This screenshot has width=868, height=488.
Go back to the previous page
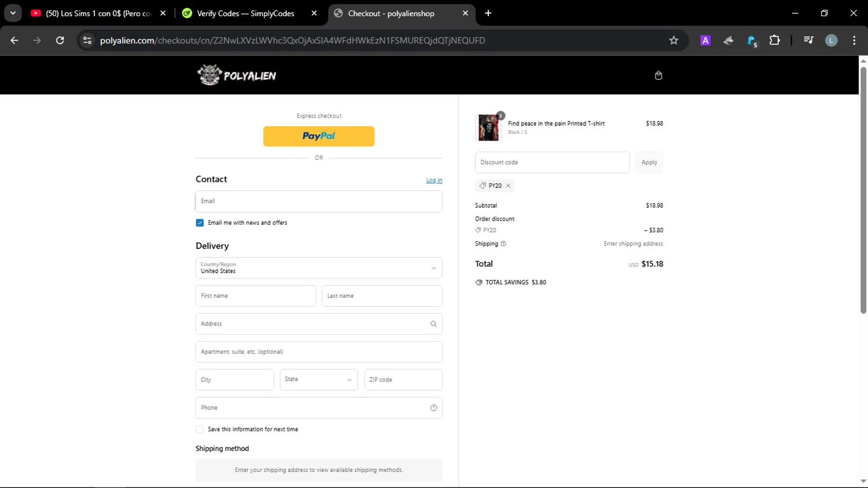click(x=14, y=41)
